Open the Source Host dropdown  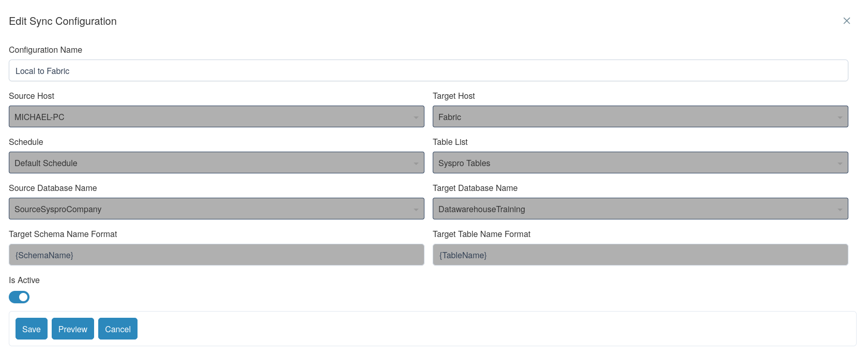[x=216, y=116]
